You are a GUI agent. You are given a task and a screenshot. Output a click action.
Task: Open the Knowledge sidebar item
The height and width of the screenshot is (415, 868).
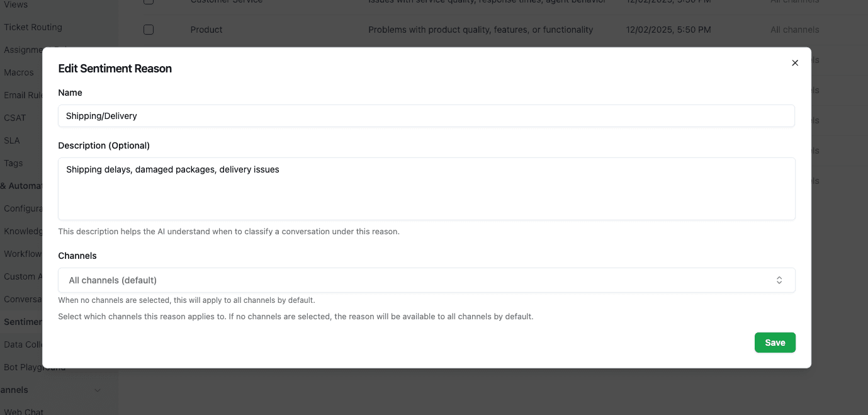pyautogui.click(x=23, y=231)
